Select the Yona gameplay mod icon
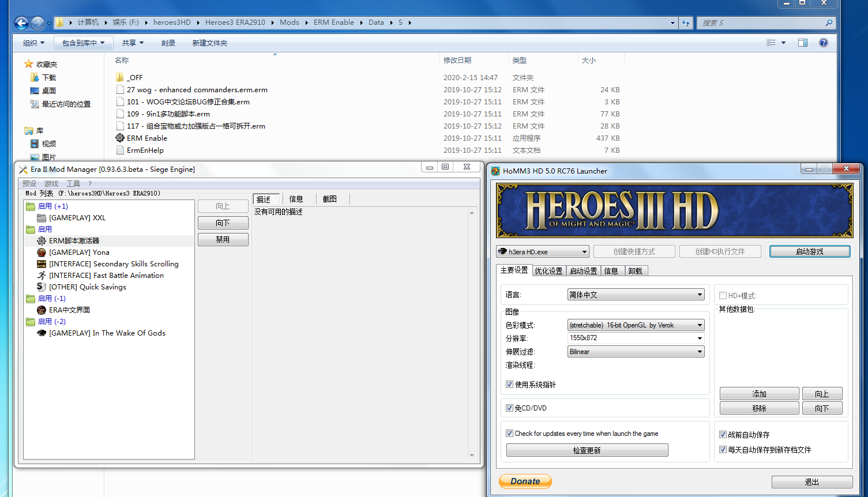 [x=42, y=253]
